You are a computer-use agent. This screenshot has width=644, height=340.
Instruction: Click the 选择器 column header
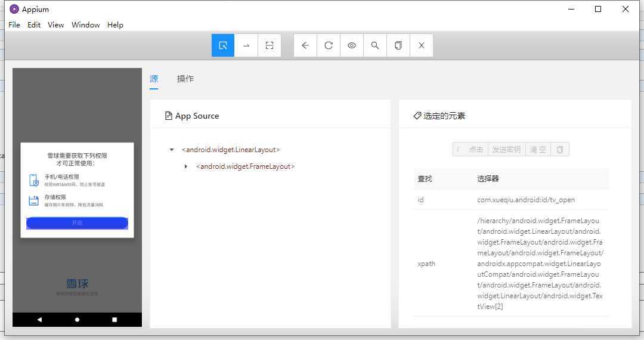488,178
